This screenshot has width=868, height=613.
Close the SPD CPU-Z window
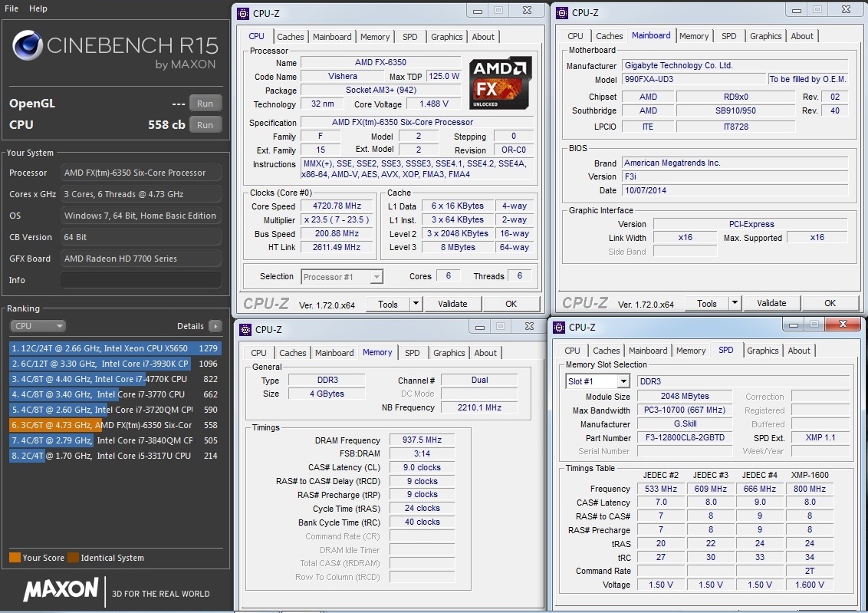coord(843,324)
